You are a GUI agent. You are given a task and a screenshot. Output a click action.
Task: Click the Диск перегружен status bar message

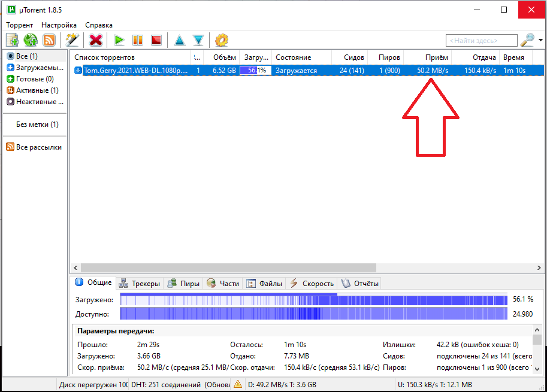coord(93,385)
